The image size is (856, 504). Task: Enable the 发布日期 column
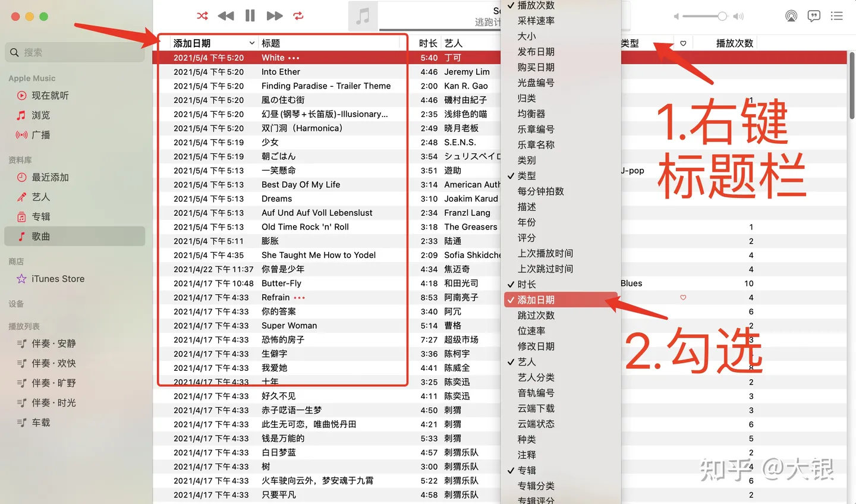pos(562,52)
